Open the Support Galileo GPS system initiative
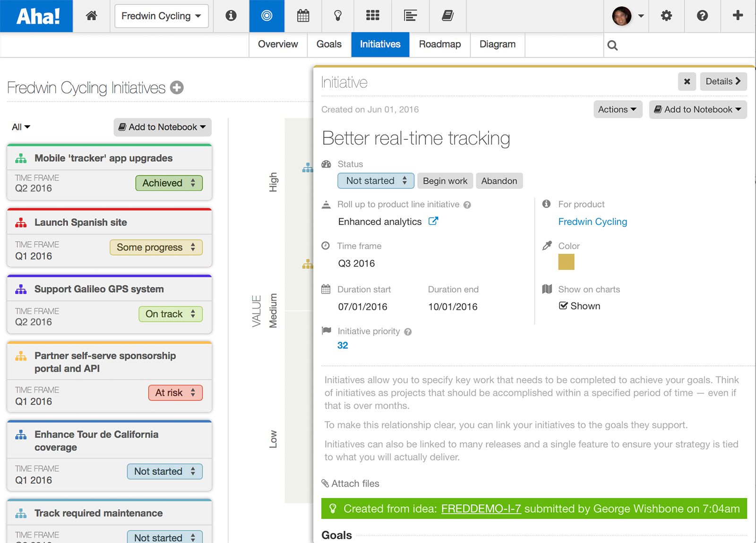Viewport: 756px width, 543px height. click(99, 289)
